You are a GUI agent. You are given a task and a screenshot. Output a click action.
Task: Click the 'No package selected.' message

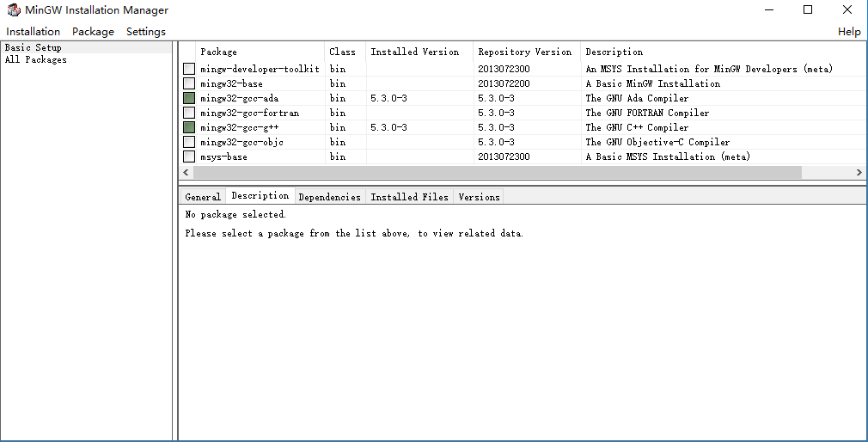pos(235,214)
